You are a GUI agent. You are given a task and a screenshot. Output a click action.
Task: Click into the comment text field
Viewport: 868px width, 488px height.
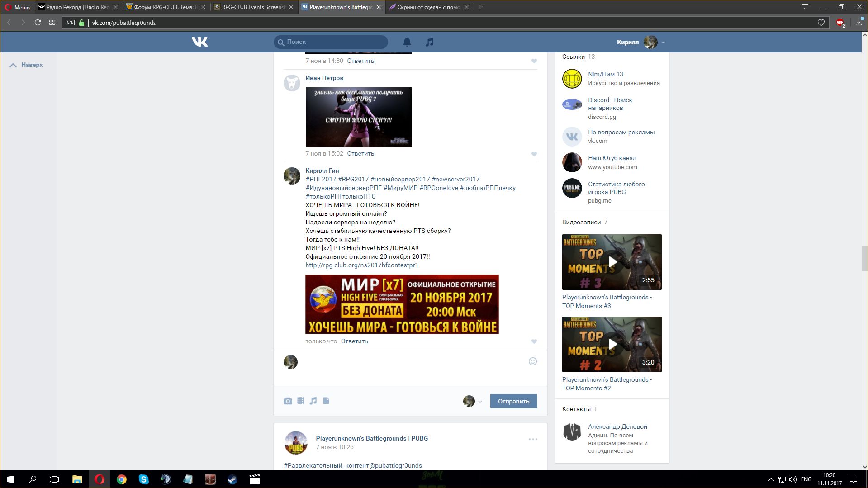click(413, 367)
